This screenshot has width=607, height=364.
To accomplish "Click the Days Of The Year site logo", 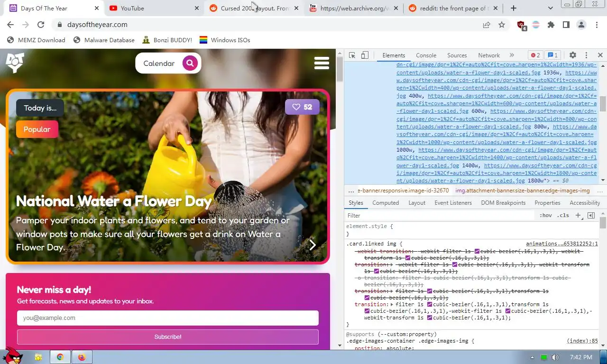I will click(x=15, y=63).
